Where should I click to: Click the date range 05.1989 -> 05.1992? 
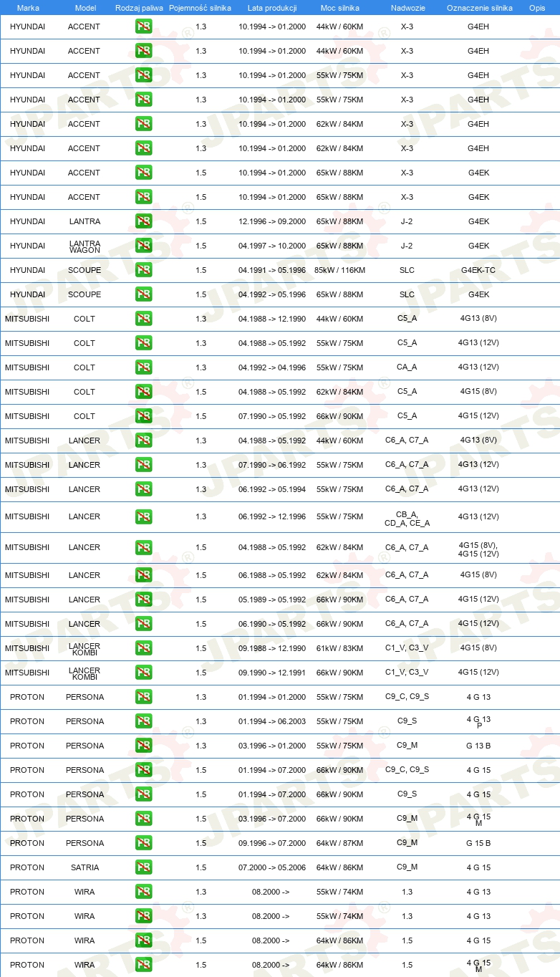[272, 600]
